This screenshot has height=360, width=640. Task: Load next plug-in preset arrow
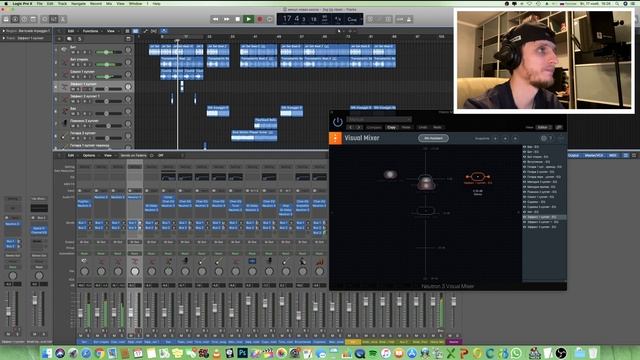pos(359,127)
